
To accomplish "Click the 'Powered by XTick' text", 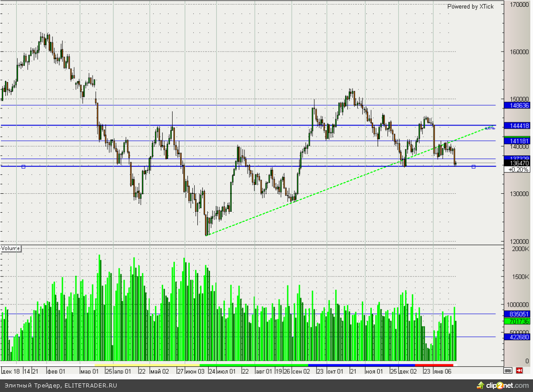I will coord(470,6).
